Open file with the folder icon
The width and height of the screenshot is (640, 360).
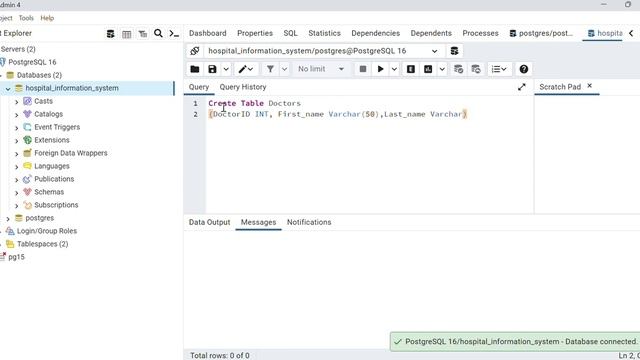[x=195, y=69]
